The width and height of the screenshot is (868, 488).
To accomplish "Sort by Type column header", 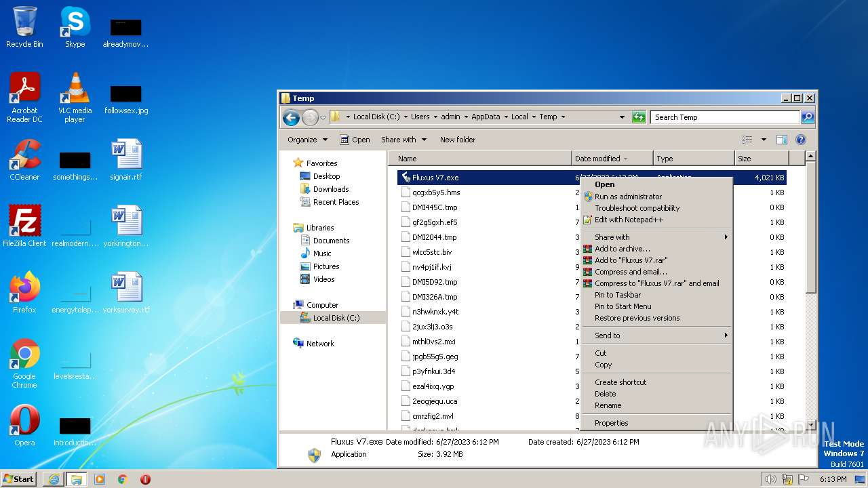I will click(694, 159).
